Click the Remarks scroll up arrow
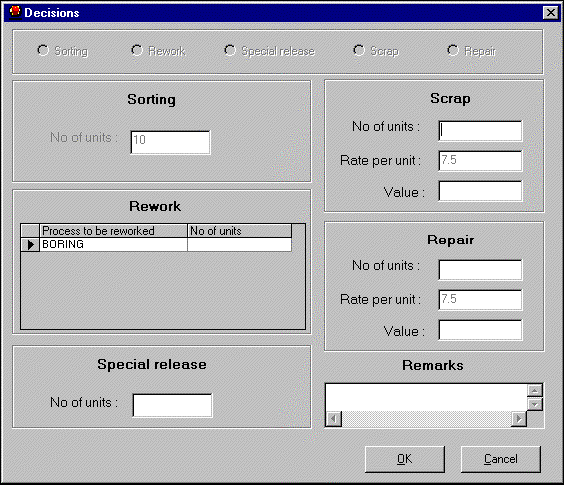The width and height of the screenshot is (564, 486). click(x=535, y=390)
